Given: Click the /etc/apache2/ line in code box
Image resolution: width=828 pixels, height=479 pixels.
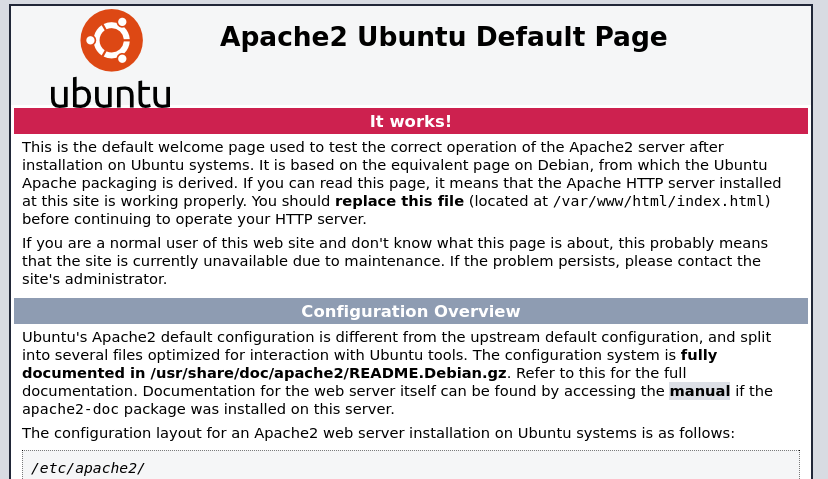Looking at the screenshot, I should (x=88, y=468).
